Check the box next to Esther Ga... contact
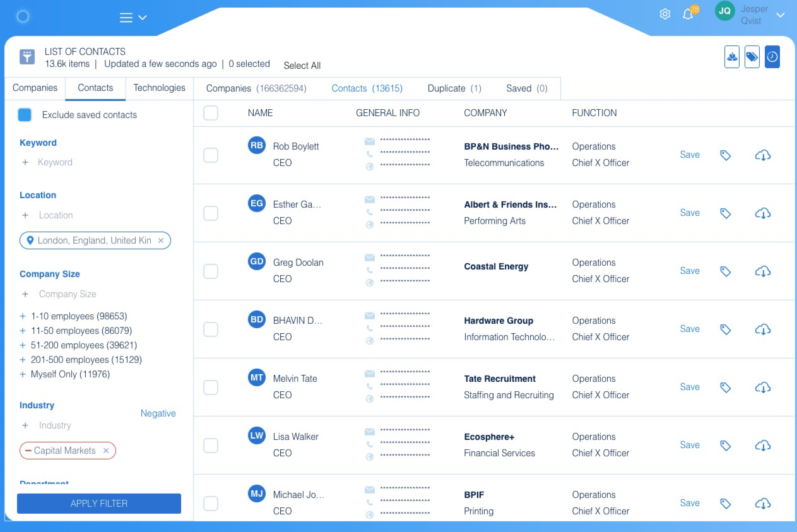The width and height of the screenshot is (797, 532). [x=211, y=213]
